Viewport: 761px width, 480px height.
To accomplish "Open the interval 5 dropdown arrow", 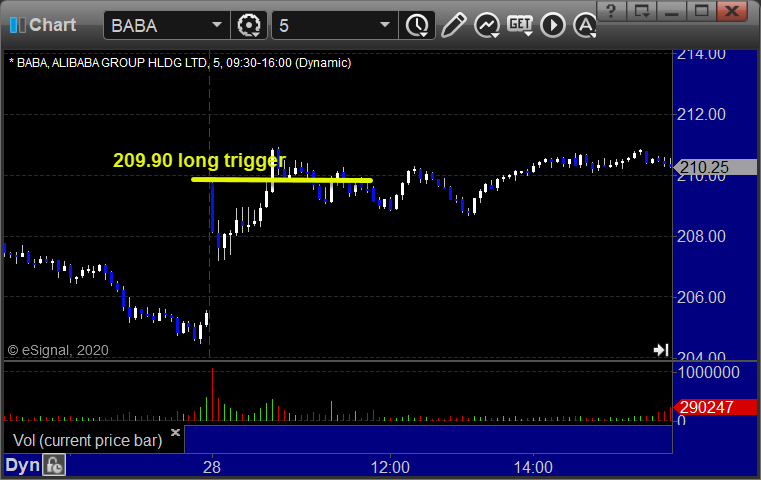I will pos(385,25).
